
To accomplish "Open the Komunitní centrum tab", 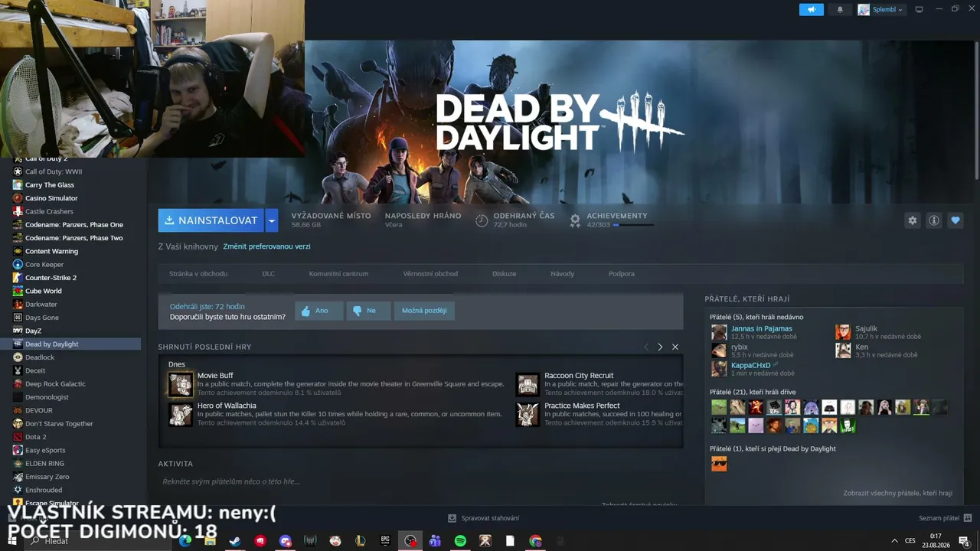I will [338, 273].
